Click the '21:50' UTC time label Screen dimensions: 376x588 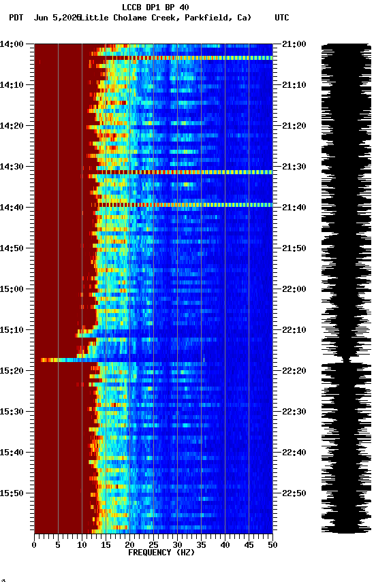[x=294, y=248]
